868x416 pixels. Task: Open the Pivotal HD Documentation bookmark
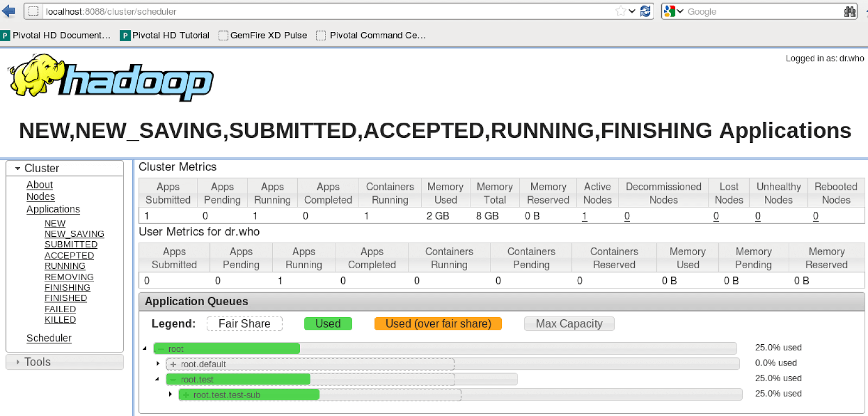pos(56,35)
